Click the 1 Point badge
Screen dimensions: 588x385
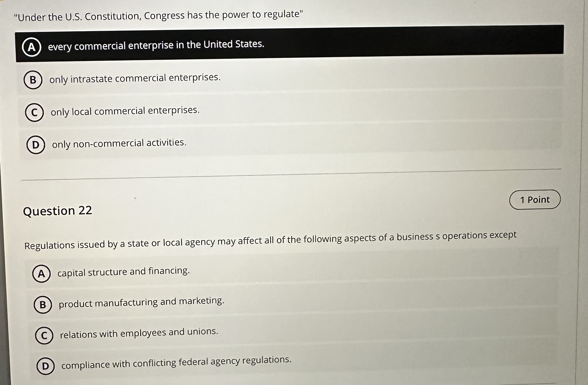tap(535, 199)
